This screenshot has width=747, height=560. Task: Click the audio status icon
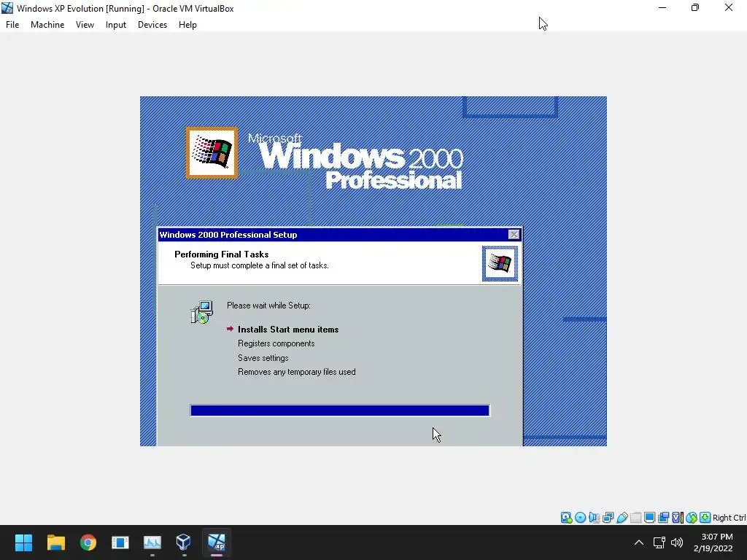[x=594, y=518]
